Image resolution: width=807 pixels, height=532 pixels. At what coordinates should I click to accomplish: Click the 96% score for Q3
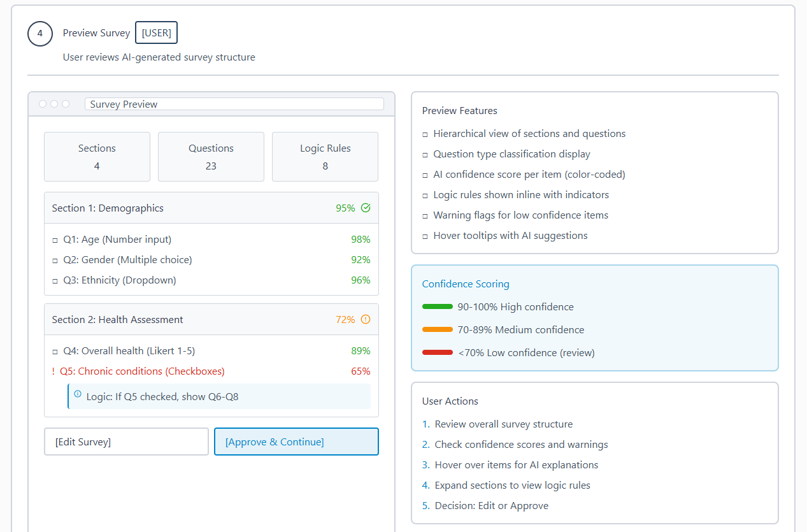[361, 280]
